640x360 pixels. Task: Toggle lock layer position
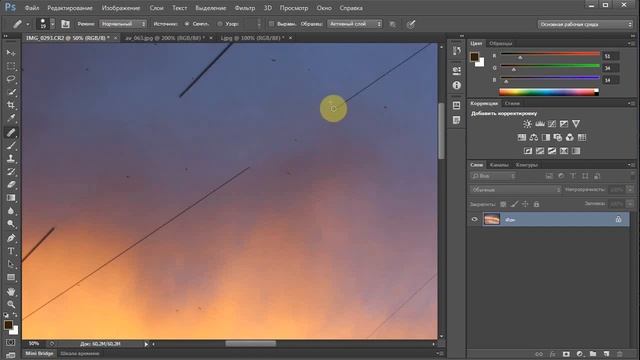[525, 204]
